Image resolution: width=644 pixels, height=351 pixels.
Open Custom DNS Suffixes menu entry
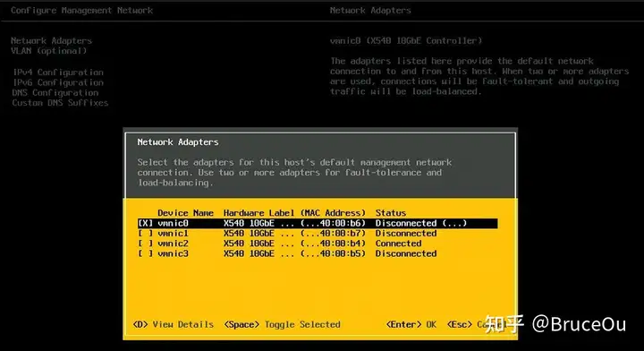click(x=60, y=103)
